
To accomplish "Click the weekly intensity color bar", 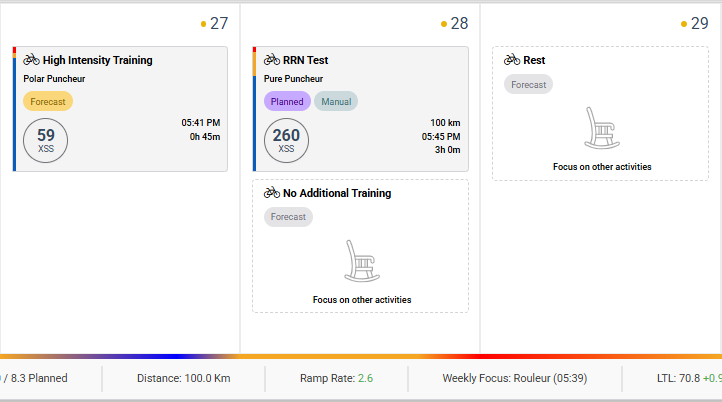I will (x=361, y=356).
